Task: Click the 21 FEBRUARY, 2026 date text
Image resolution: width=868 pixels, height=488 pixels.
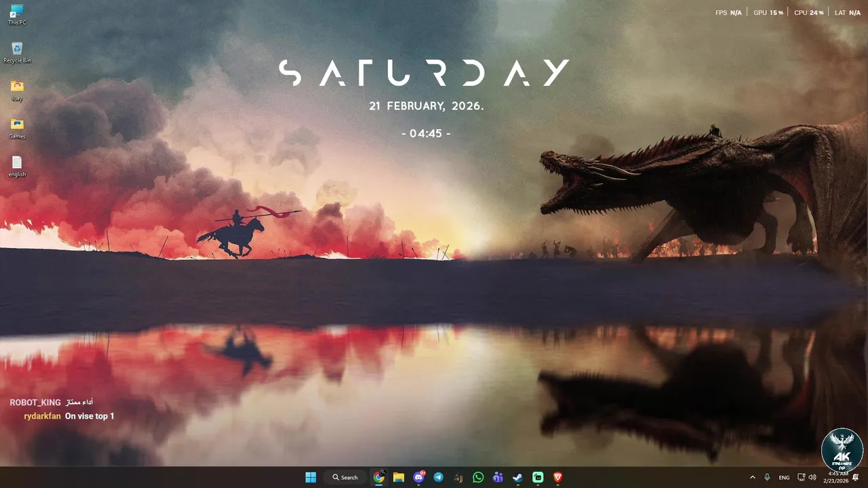Action: click(x=427, y=106)
